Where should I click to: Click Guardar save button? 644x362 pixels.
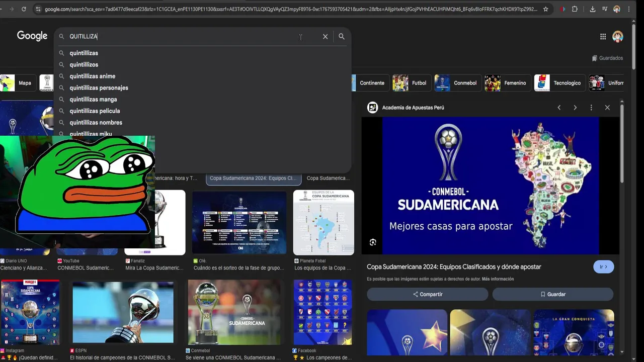click(553, 294)
